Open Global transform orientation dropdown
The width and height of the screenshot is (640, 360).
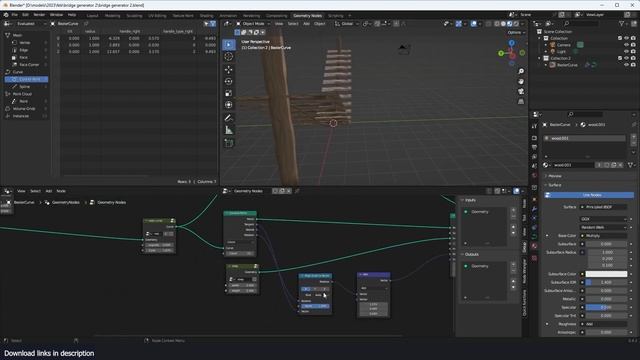pyautogui.click(x=347, y=24)
